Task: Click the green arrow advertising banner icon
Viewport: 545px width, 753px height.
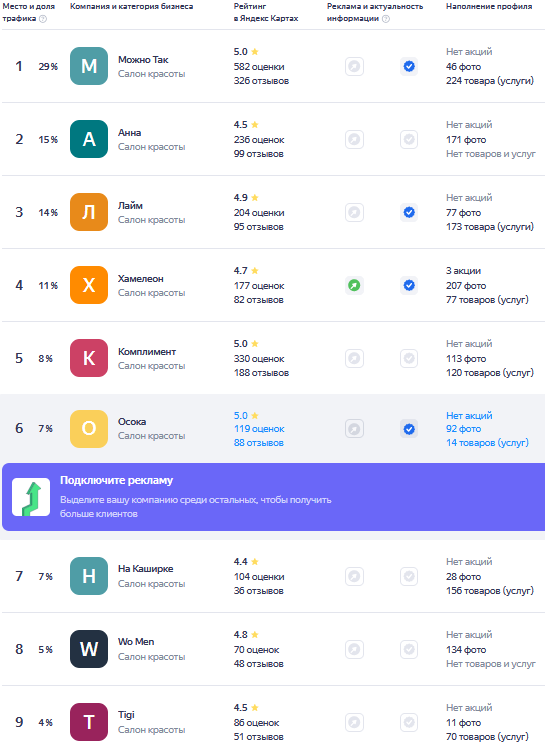Action: click(31, 497)
